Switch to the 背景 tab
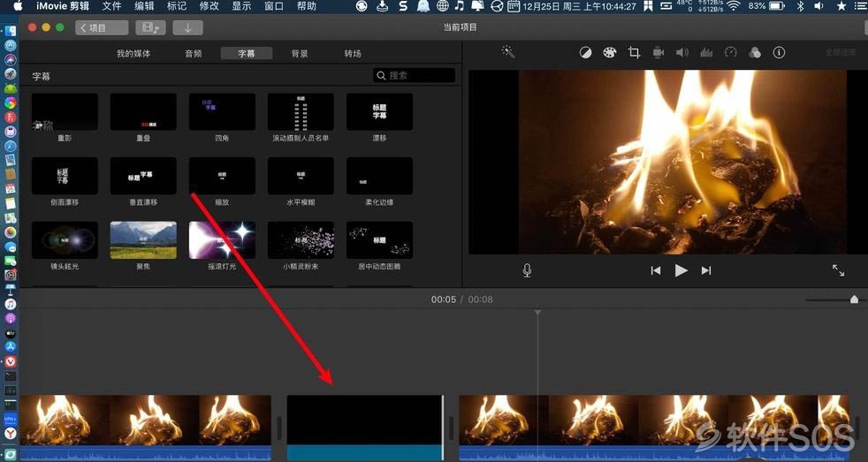The image size is (868, 462). 300,54
